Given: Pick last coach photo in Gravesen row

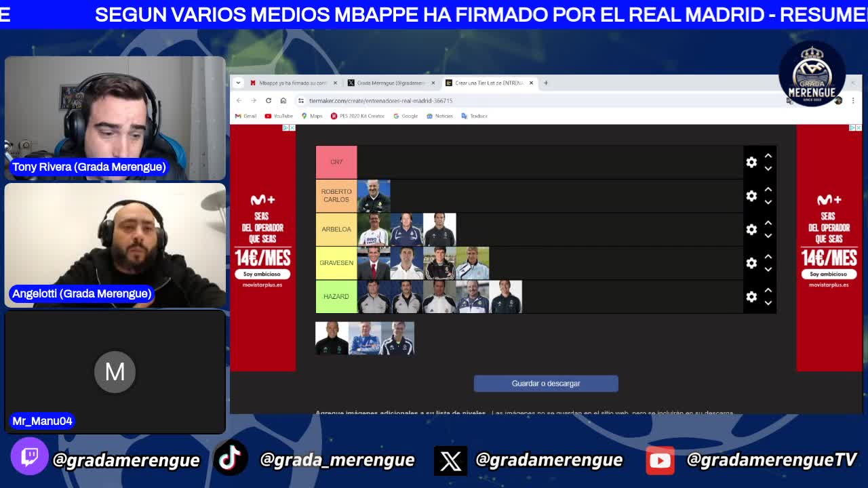Looking at the screenshot, I should click(x=473, y=263).
